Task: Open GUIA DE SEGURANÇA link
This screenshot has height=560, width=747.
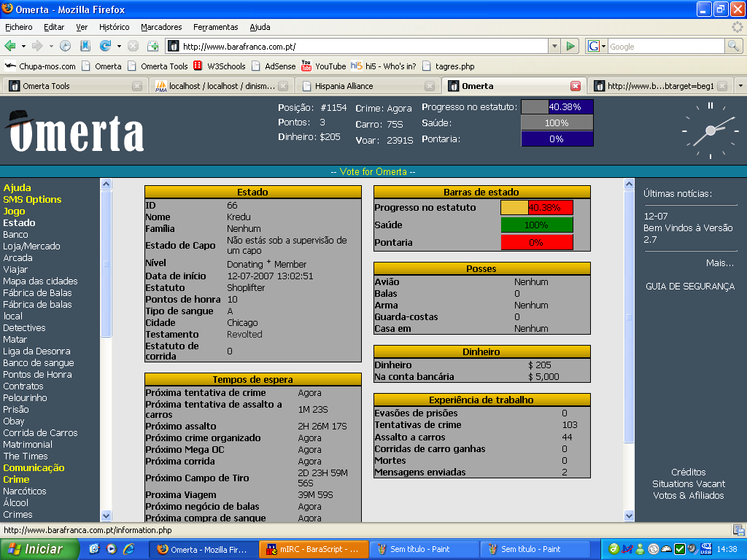Action: (x=690, y=287)
